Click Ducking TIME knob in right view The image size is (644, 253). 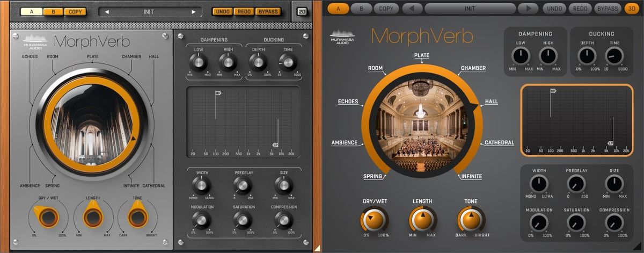click(x=615, y=56)
